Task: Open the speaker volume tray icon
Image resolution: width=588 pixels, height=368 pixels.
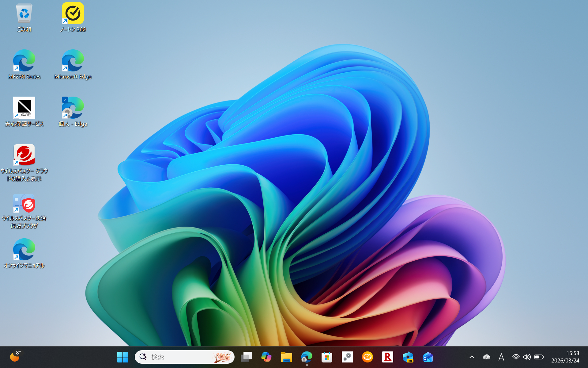Action: tap(527, 357)
